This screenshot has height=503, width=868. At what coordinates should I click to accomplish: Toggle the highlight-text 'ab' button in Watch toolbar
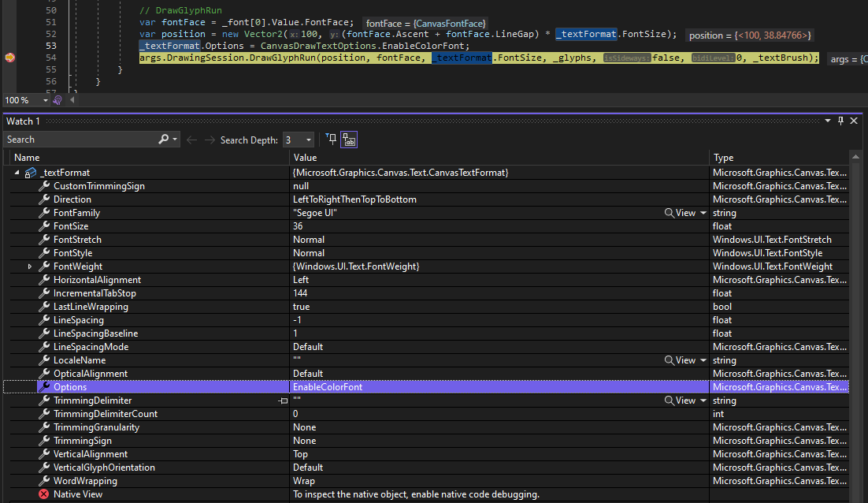(349, 139)
